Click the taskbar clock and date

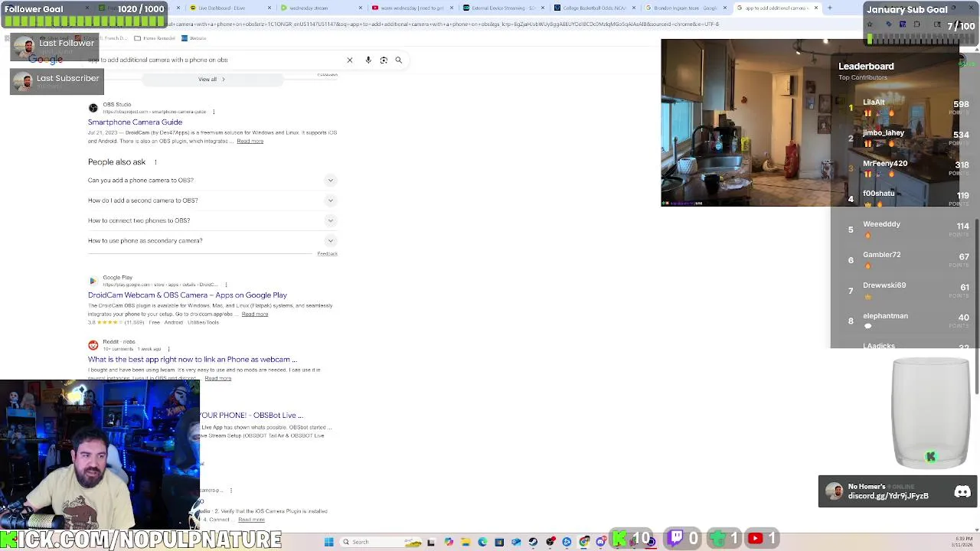point(962,542)
